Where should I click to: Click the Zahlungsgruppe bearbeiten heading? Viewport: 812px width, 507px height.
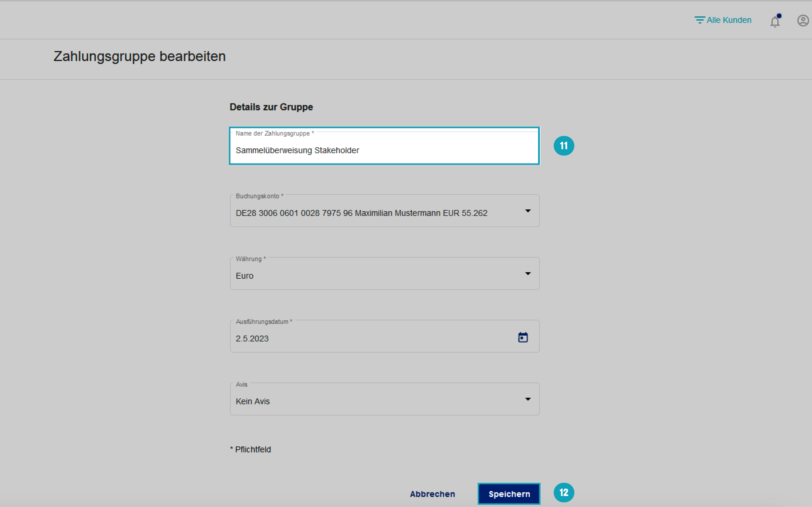click(139, 56)
